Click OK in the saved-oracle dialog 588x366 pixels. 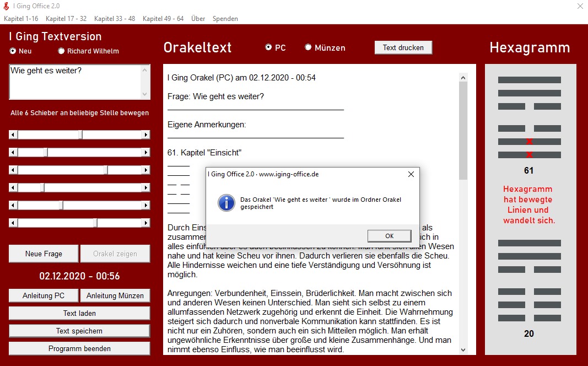click(x=389, y=236)
